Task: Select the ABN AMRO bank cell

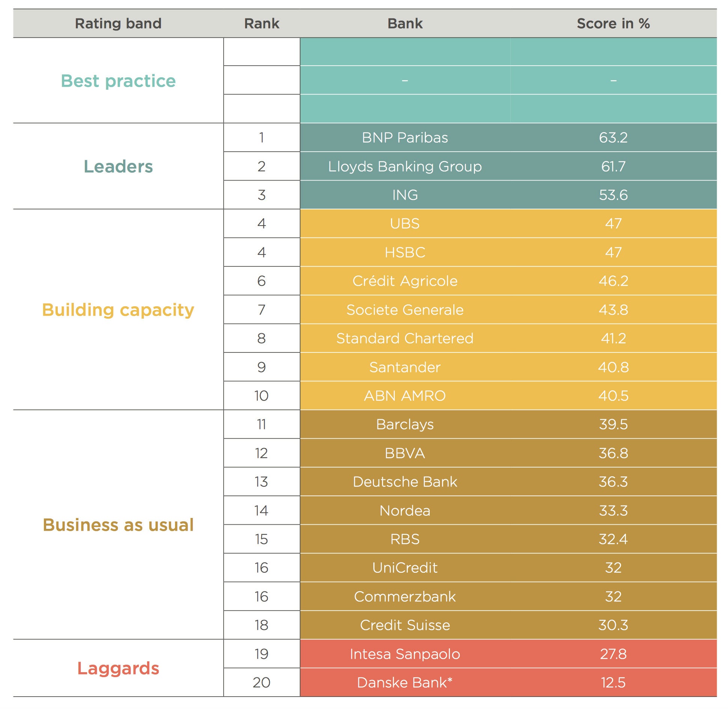Action: coord(405,396)
